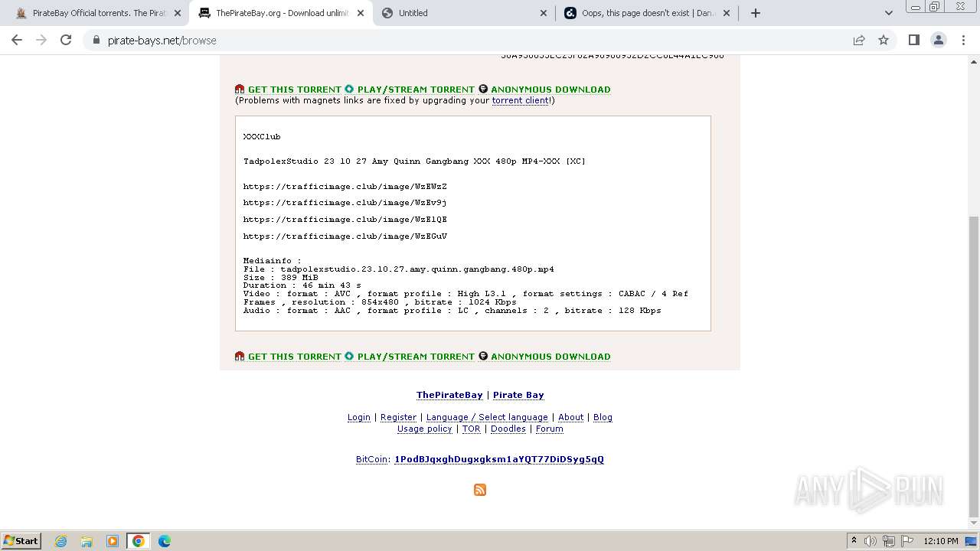The image size is (980, 551).
Task: Reload the current page
Action: click(66, 40)
